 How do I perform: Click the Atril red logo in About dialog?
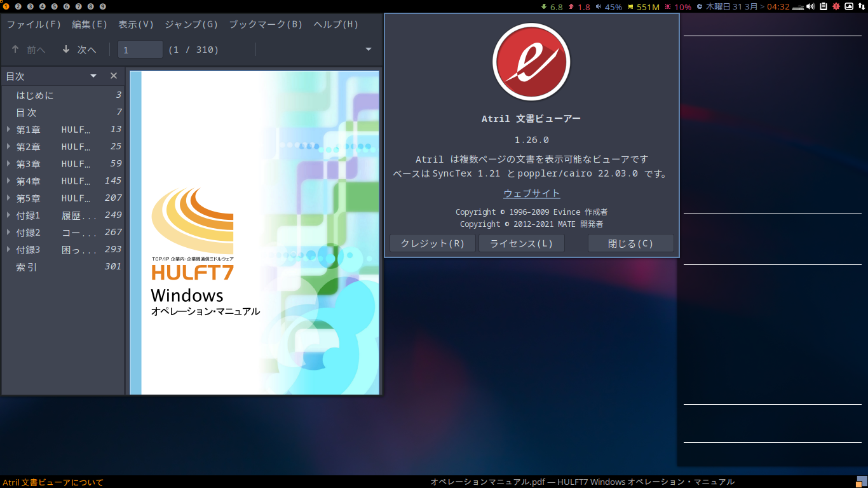[x=531, y=62]
